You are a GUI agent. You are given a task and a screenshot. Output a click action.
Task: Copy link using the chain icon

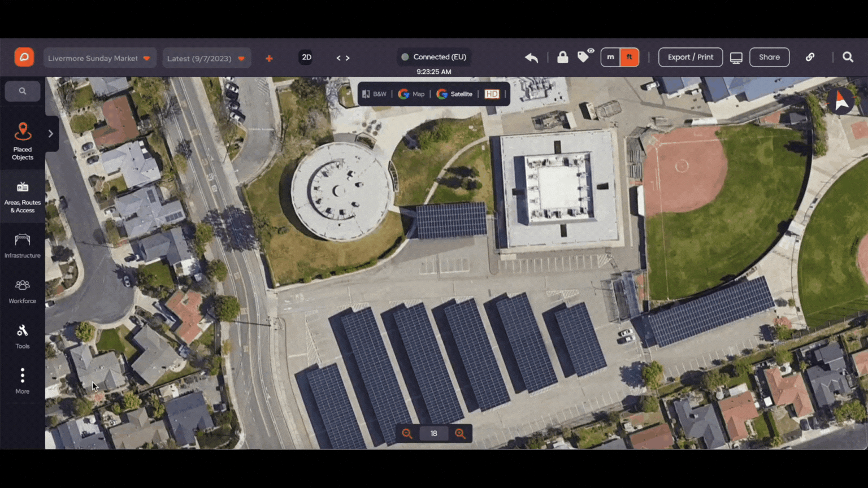click(x=810, y=57)
